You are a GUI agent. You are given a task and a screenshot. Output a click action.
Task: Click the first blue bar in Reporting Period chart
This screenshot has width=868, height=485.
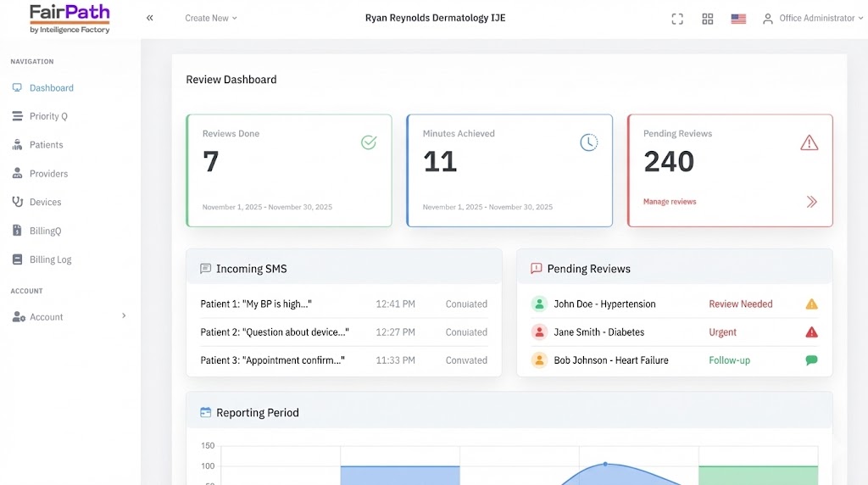[x=400, y=475]
